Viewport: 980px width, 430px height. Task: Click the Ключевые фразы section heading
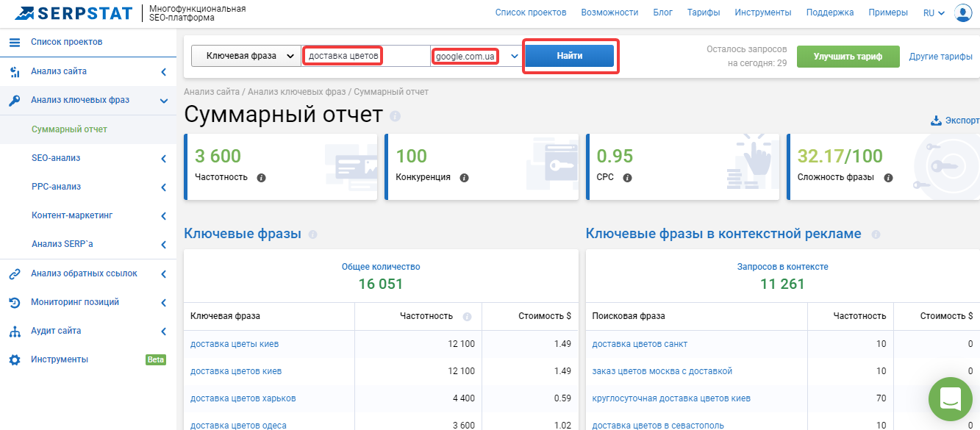pyautogui.click(x=243, y=234)
